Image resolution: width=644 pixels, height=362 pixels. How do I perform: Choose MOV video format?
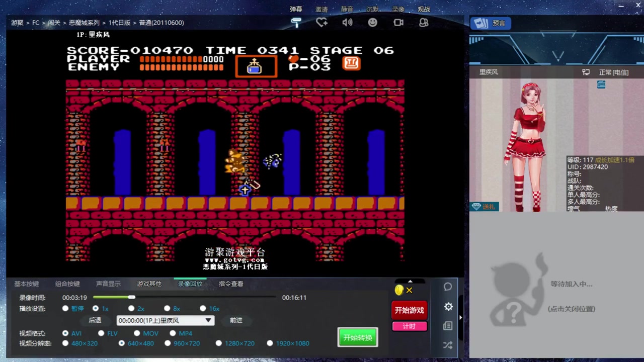(137, 333)
